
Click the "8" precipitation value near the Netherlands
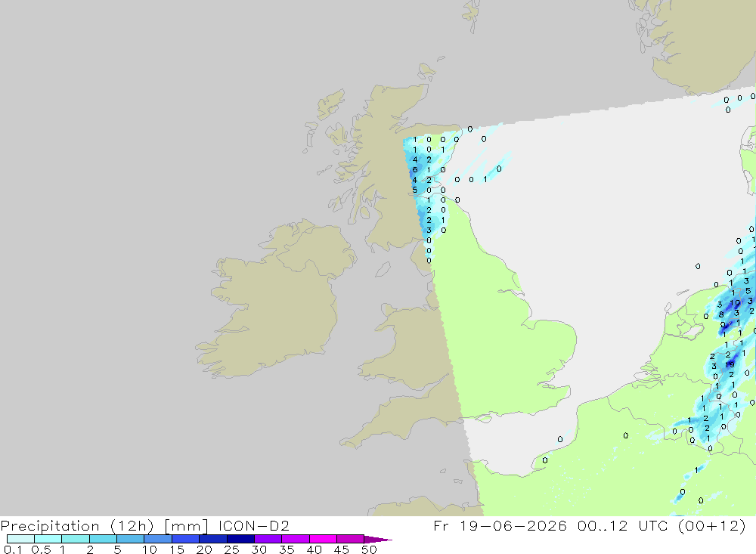pos(721,314)
